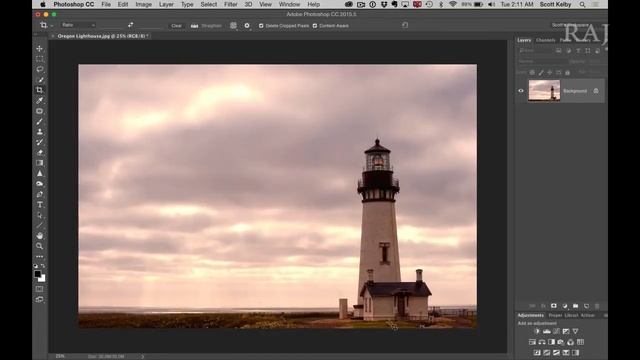The image size is (640, 360).
Task: Click the Clear button
Action: tap(176, 26)
